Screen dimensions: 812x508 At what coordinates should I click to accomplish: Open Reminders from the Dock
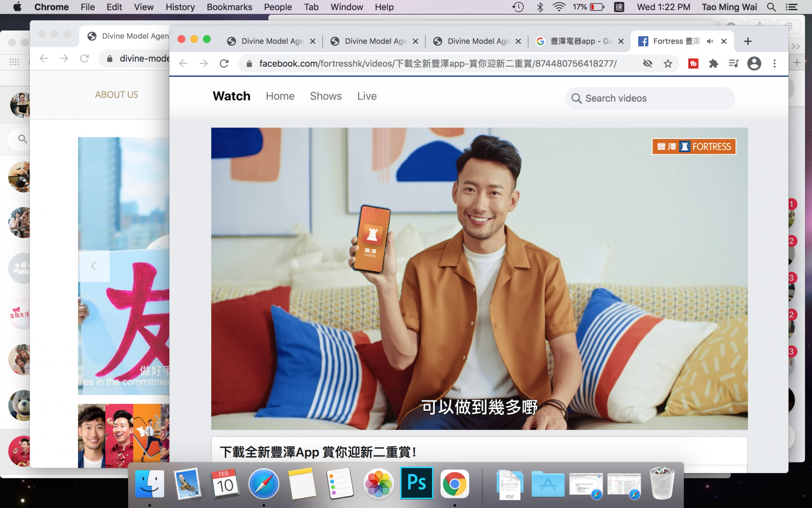[x=340, y=484]
